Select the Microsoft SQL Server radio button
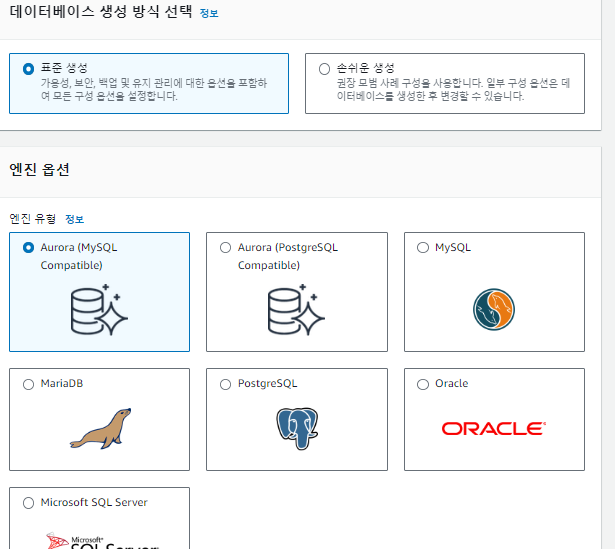This screenshot has height=549, width=615. [28, 503]
